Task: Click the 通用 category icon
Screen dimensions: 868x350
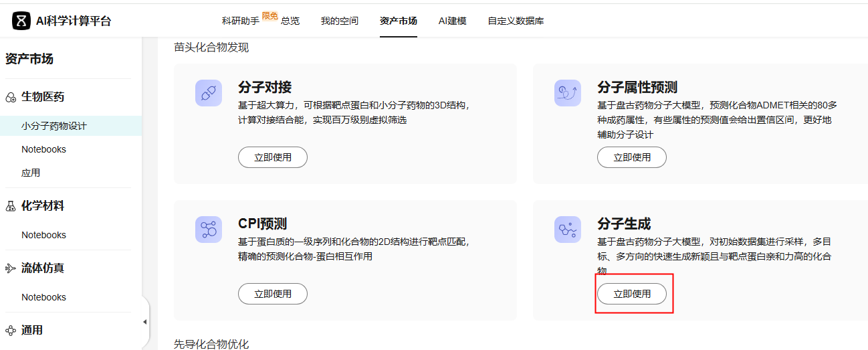Action: point(10,331)
